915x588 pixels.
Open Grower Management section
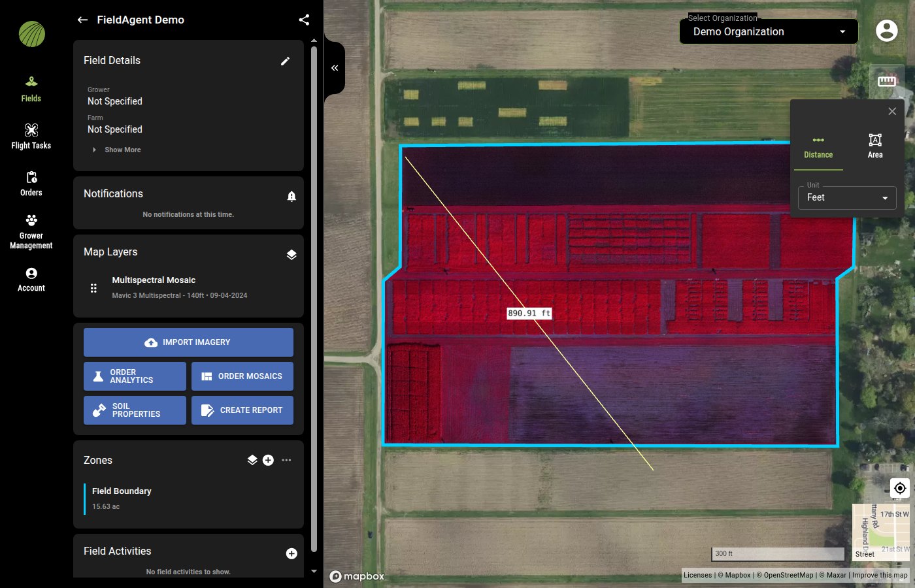31,231
